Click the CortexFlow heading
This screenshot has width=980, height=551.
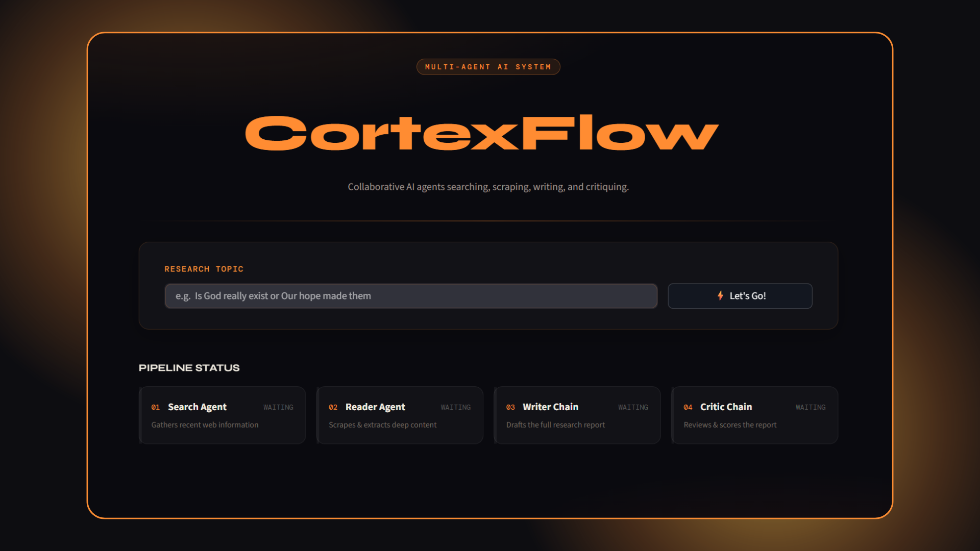[482, 133]
